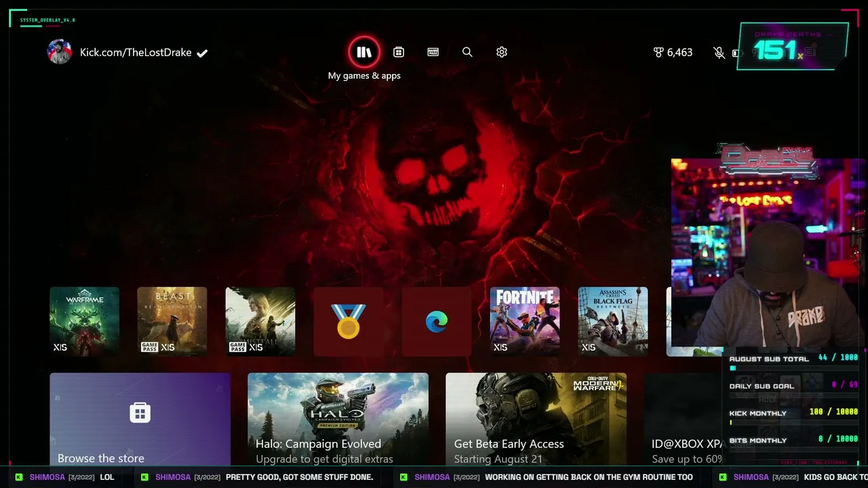
Task: Open the Get Beta Early Access card
Action: (536, 419)
